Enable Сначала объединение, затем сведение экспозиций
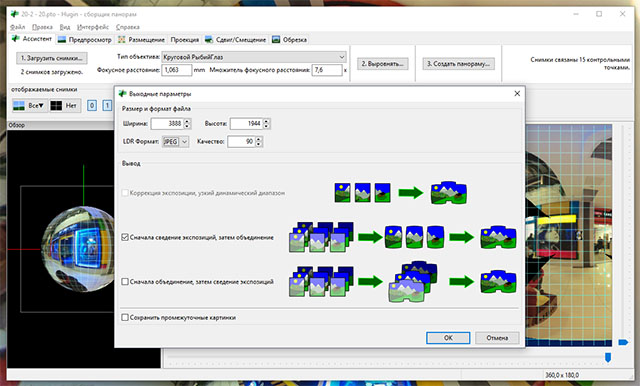 click(x=125, y=282)
